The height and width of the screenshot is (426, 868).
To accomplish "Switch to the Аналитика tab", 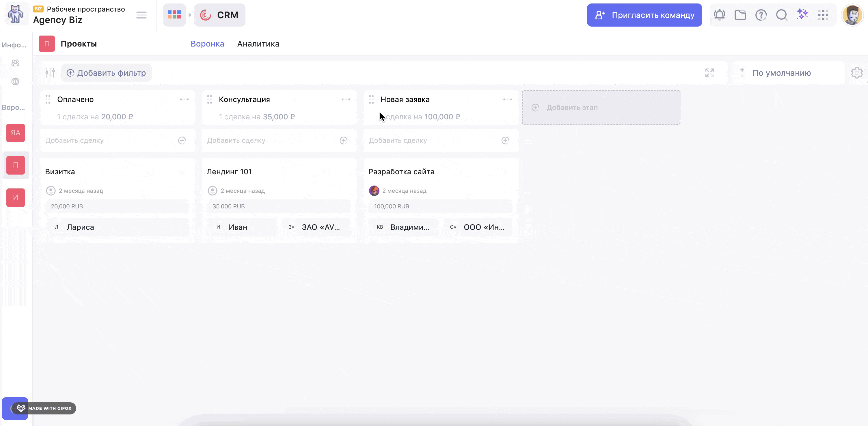I will coord(258,44).
